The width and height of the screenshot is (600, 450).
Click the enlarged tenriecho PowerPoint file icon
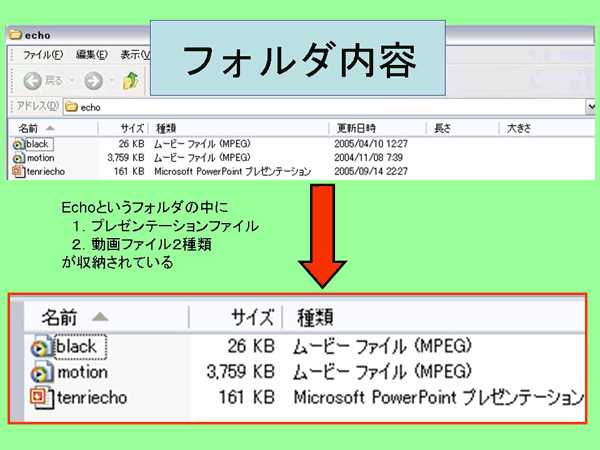39,397
